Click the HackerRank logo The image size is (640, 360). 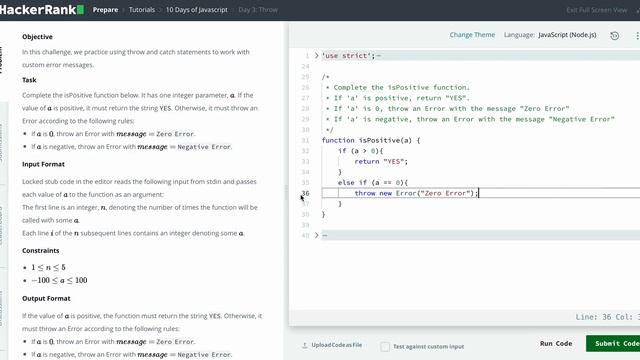pos(42,9)
